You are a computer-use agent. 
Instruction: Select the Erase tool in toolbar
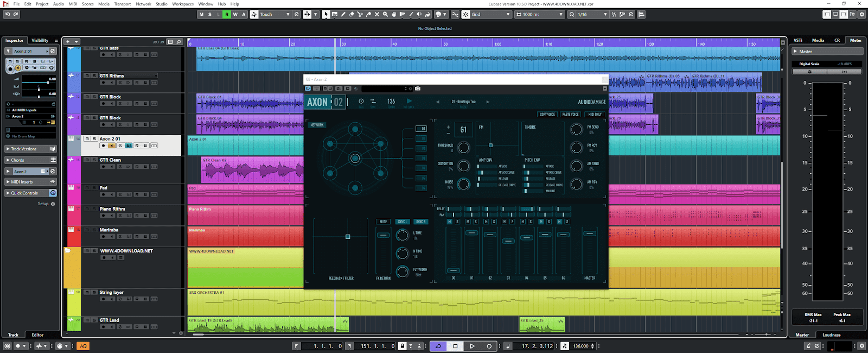point(352,15)
